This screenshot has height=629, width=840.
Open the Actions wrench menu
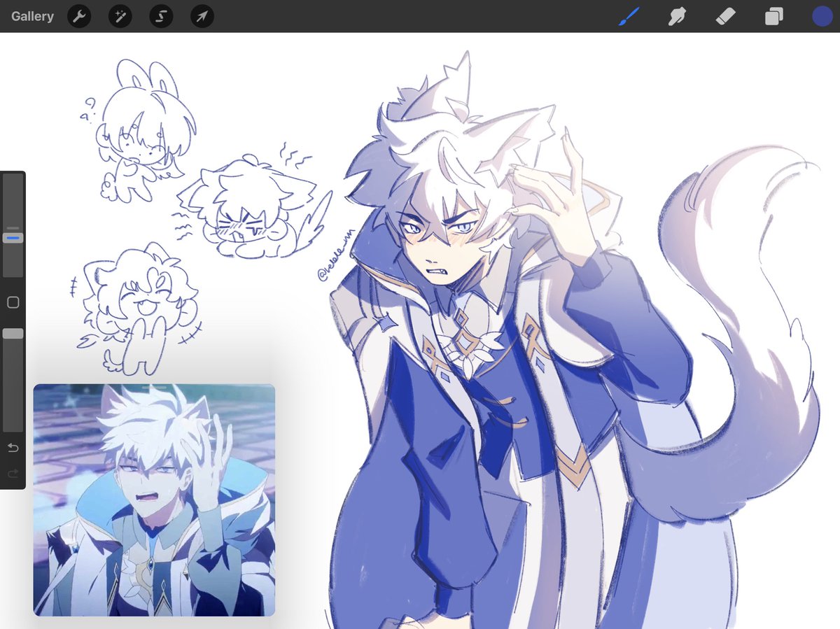(79, 16)
